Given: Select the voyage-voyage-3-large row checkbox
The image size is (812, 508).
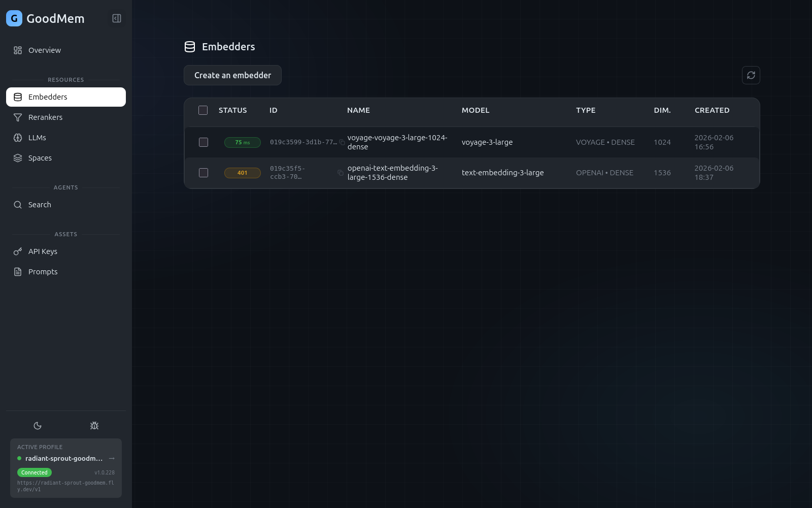Looking at the screenshot, I should pyautogui.click(x=204, y=142).
